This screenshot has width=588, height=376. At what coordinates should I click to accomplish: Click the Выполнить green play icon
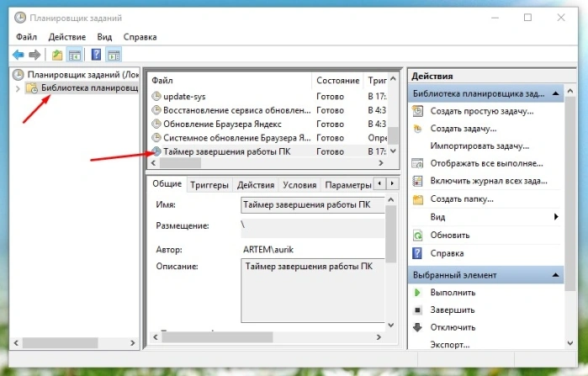pyautogui.click(x=417, y=293)
